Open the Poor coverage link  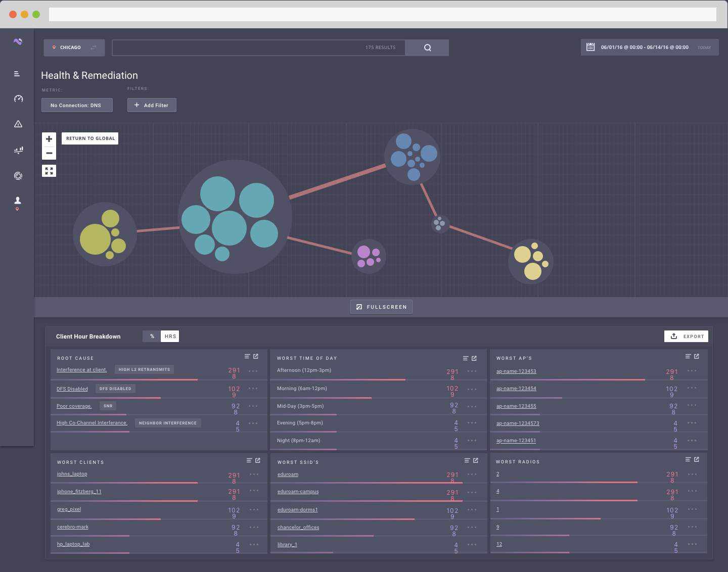[x=74, y=406]
